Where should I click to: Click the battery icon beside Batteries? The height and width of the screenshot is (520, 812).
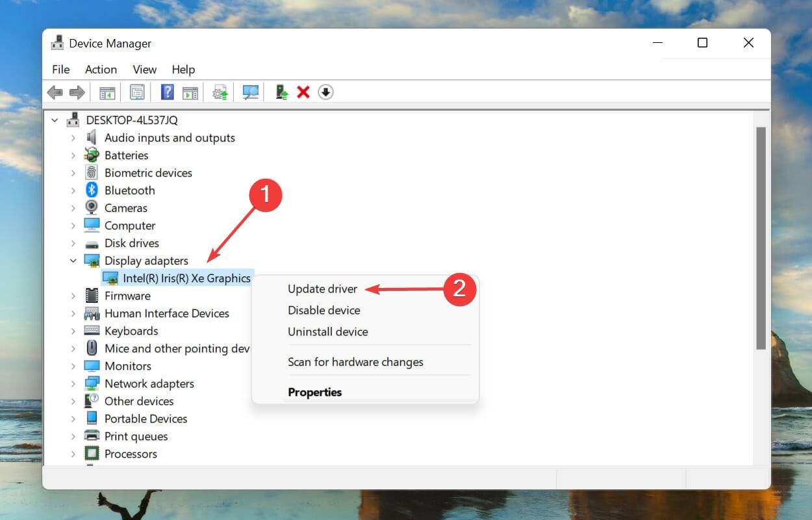point(92,155)
